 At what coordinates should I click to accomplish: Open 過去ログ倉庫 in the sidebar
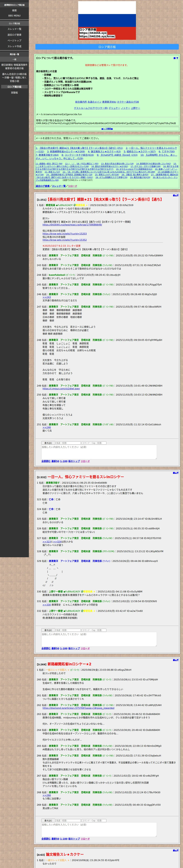14,35
